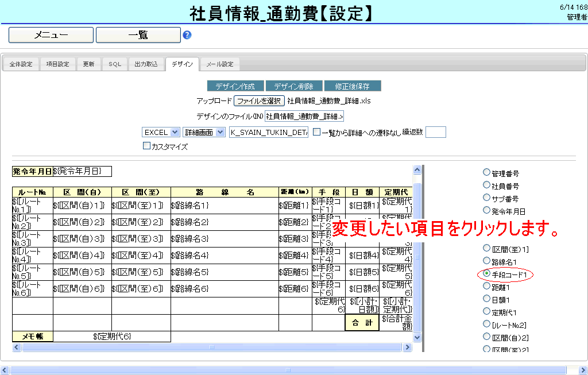Click the design preview horizontal scrollbar
The height and width of the screenshot is (375, 588).
(212, 347)
